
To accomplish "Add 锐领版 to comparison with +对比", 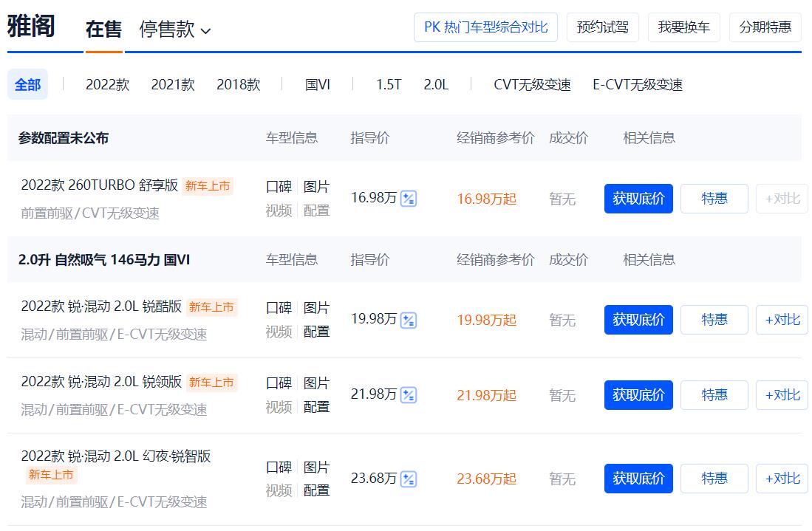I will (782, 395).
